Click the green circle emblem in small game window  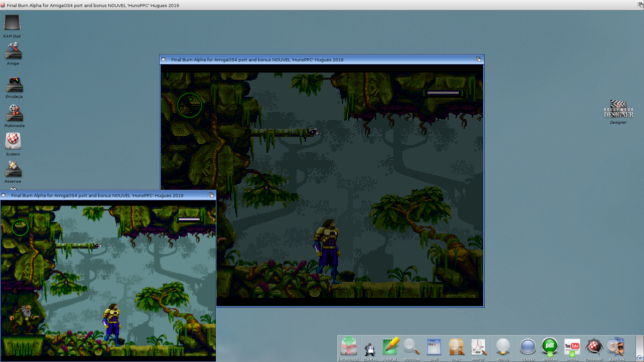click(20, 228)
